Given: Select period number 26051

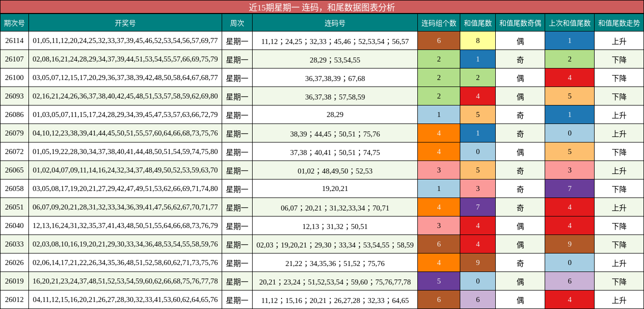Looking at the screenshot, I should pyautogui.click(x=14, y=207).
